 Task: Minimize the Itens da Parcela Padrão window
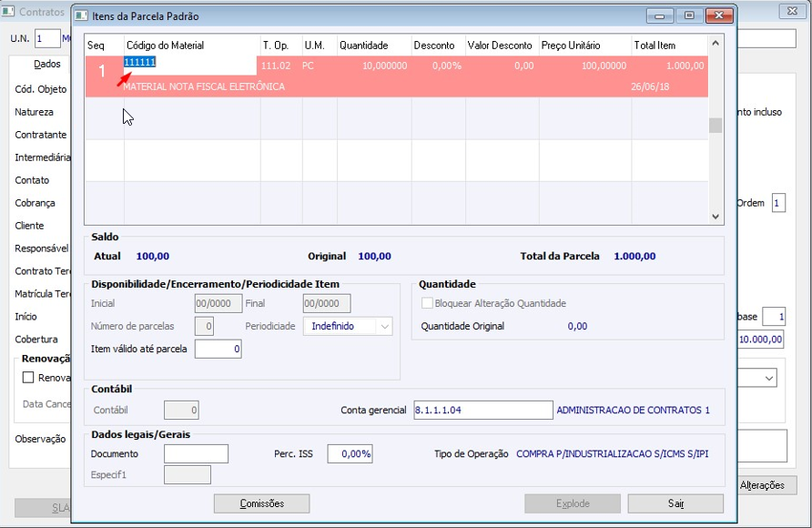pos(660,16)
